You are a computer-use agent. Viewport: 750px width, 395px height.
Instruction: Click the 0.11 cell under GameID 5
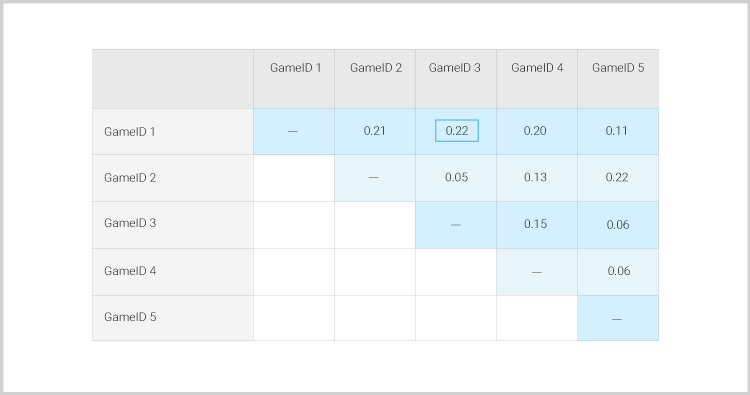618,132
